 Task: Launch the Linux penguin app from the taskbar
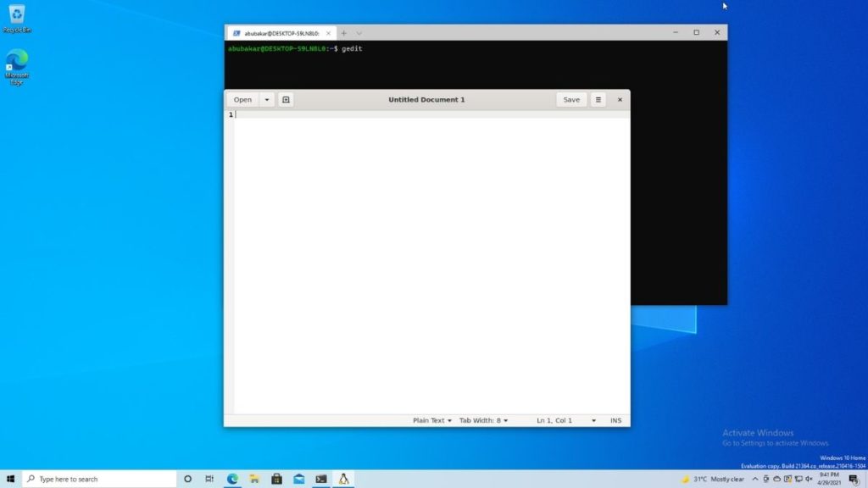click(343, 479)
